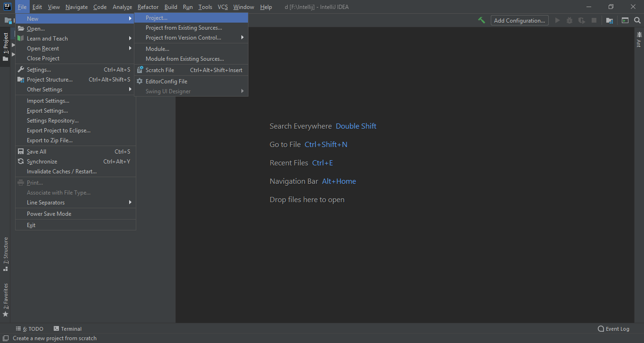Click the New submenu entry
644x343 pixels.
[x=75, y=18]
